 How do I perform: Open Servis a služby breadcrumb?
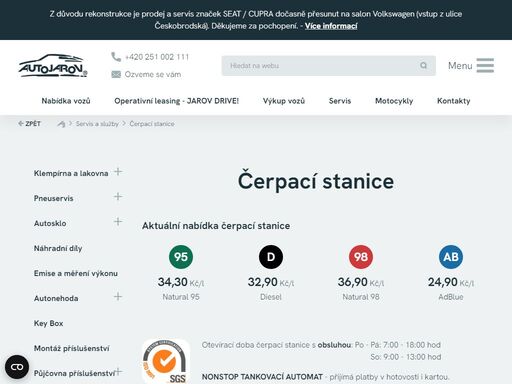point(97,124)
